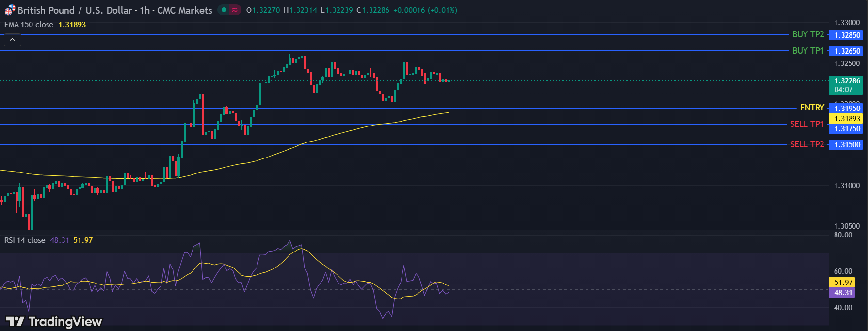Viewport: 868px width, 331px height.
Task: Click the current price 1.32286 countdown label
Action: click(x=847, y=85)
